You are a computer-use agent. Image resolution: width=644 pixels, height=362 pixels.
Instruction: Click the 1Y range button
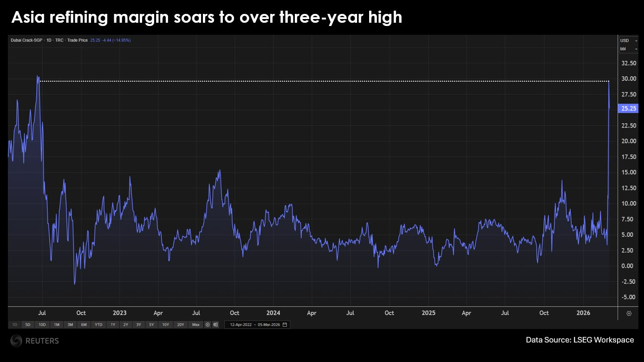(112, 325)
